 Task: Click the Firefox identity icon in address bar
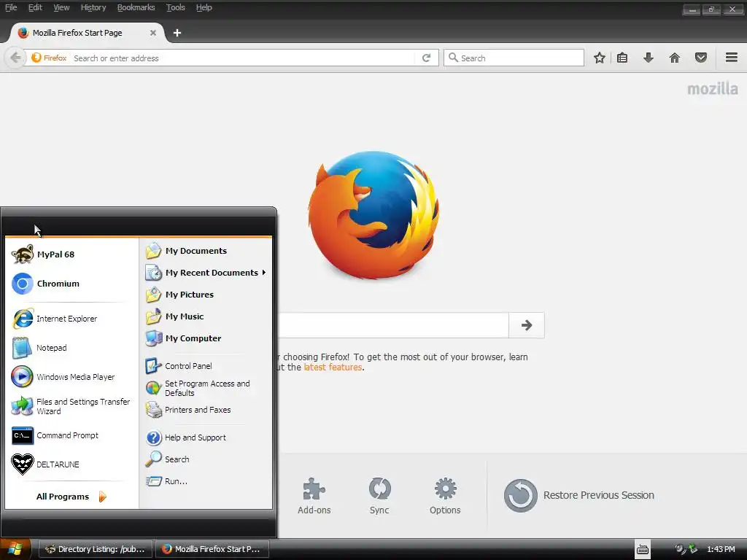(x=49, y=58)
